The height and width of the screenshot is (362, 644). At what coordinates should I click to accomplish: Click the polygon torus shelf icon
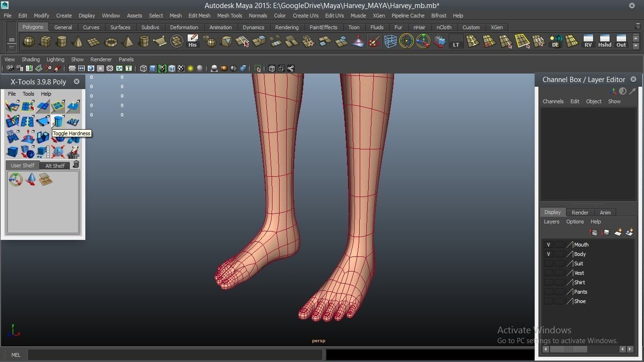(x=111, y=42)
